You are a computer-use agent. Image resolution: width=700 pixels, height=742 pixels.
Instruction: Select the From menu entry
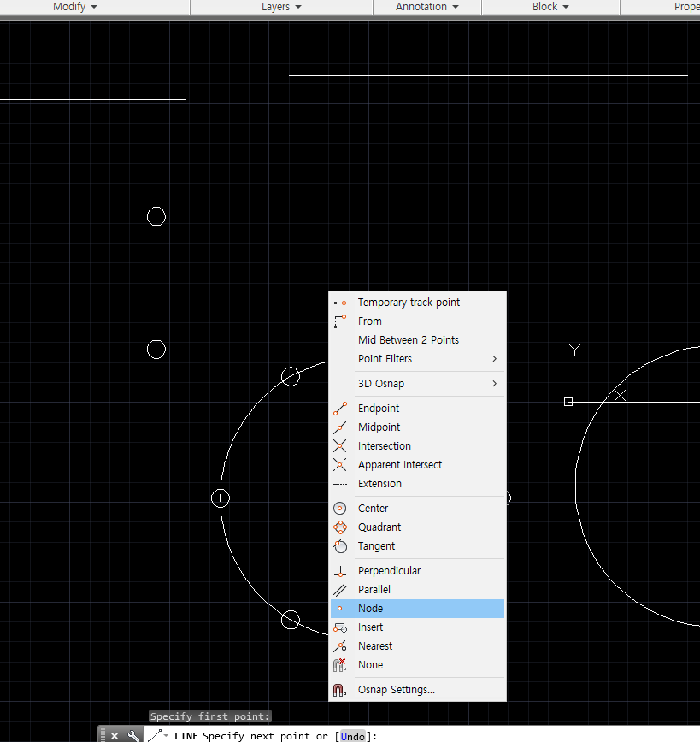point(417,321)
